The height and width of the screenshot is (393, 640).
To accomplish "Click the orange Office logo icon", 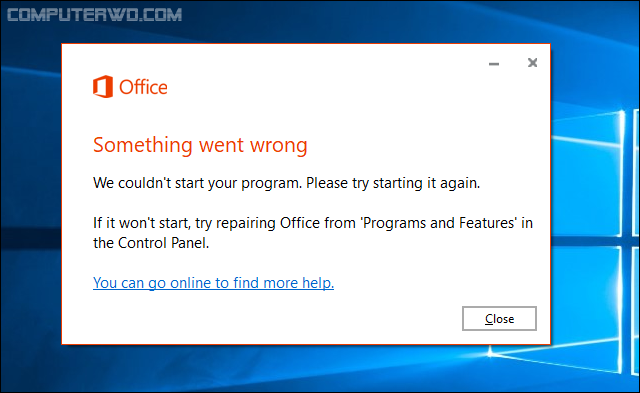I will tap(103, 87).
